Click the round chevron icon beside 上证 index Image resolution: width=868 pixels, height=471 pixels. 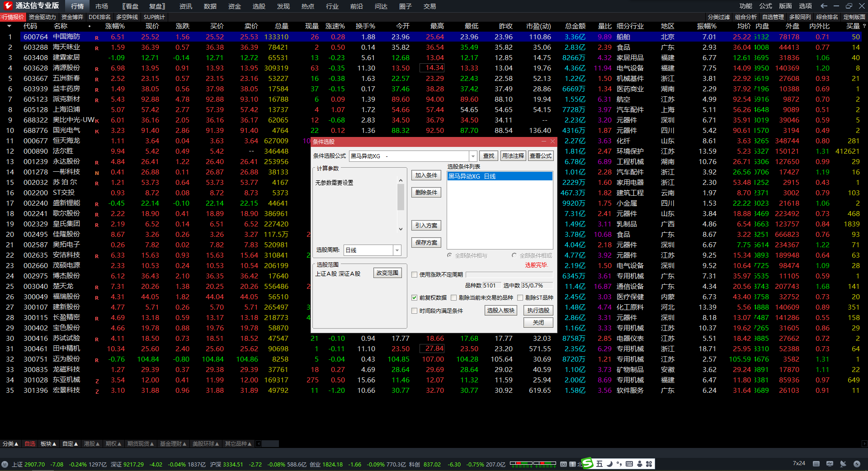point(5,464)
